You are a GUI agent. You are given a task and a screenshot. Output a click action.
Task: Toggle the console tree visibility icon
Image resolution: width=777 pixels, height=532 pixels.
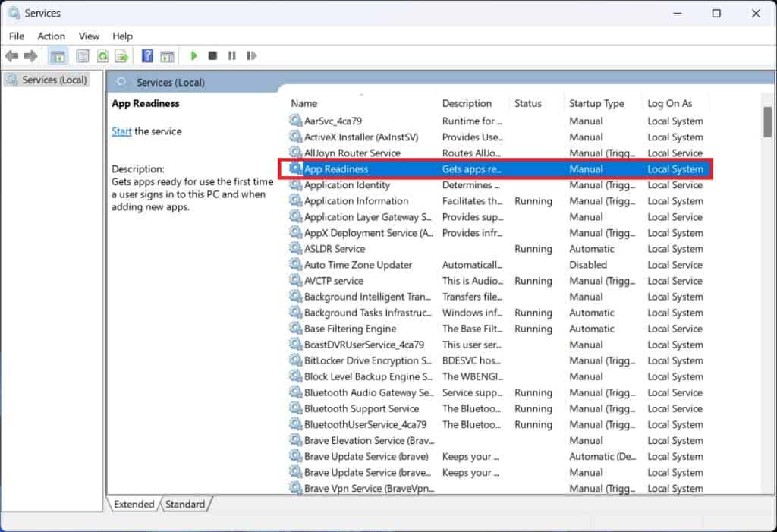coord(58,55)
